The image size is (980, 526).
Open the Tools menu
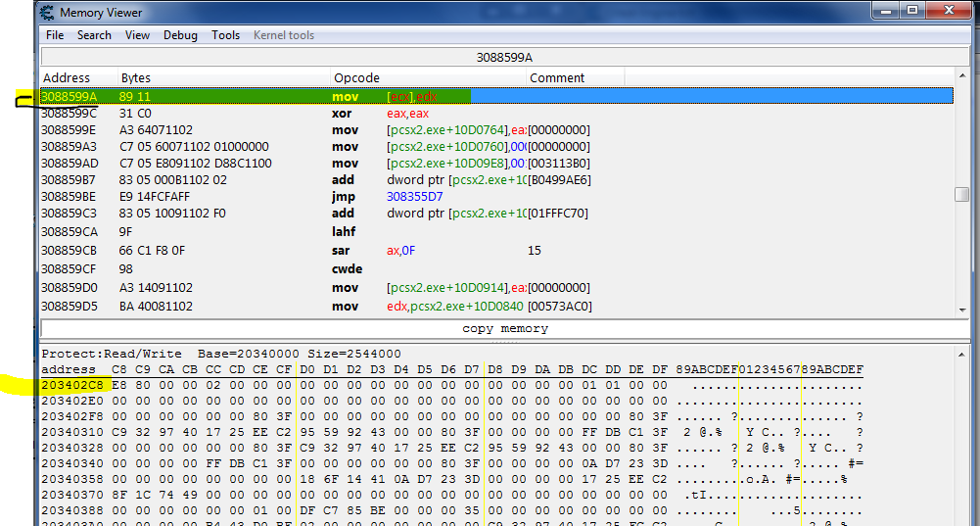click(x=225, y=35)
